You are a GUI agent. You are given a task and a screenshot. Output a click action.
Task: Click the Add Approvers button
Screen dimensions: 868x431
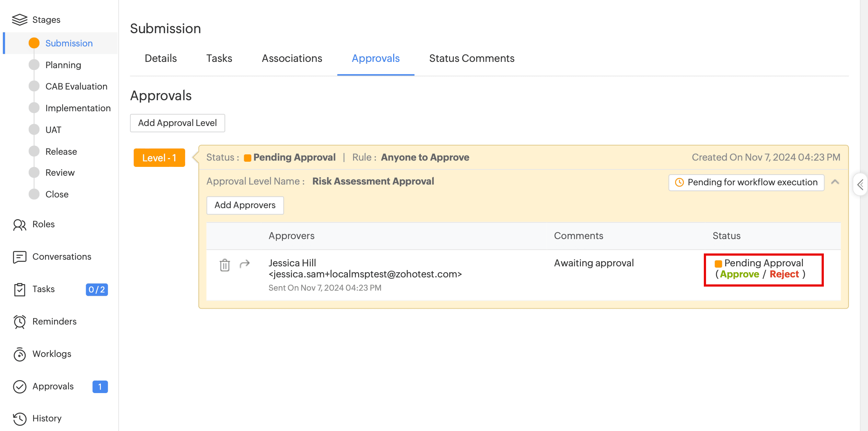[x=245, y=205]
